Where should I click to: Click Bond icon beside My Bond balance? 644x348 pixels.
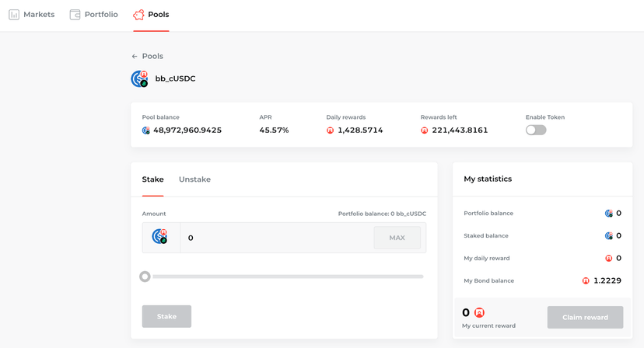tap(586, 280)
